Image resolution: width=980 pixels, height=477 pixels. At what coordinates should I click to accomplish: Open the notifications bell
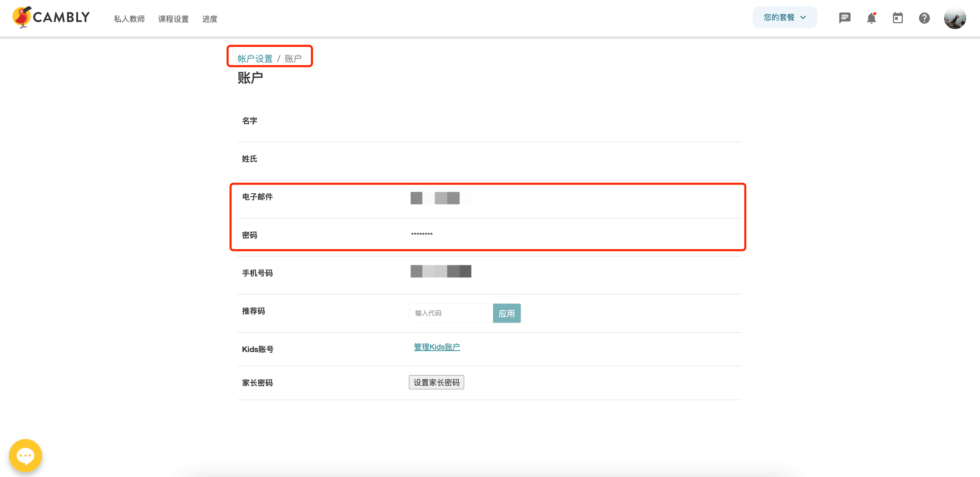coord(871,18)
